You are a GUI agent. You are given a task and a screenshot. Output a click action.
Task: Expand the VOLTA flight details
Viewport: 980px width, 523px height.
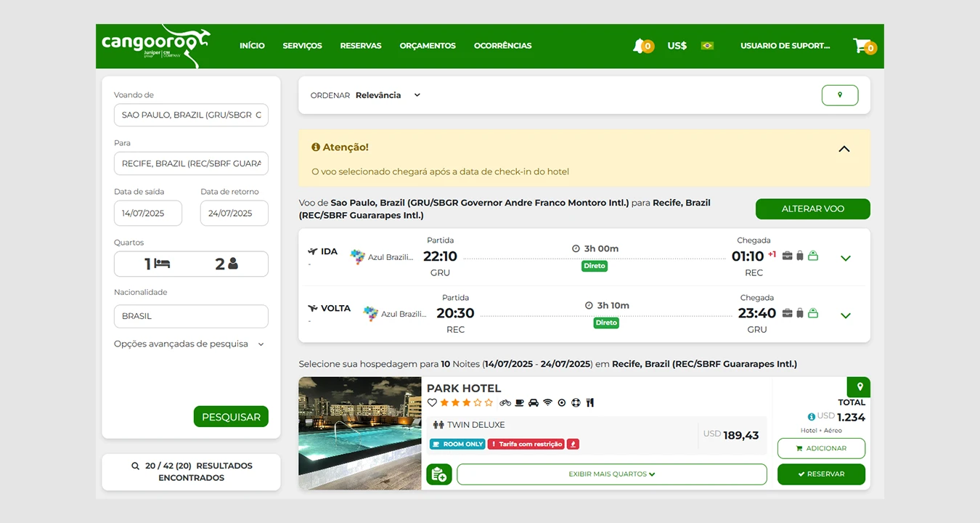(845, 315)
